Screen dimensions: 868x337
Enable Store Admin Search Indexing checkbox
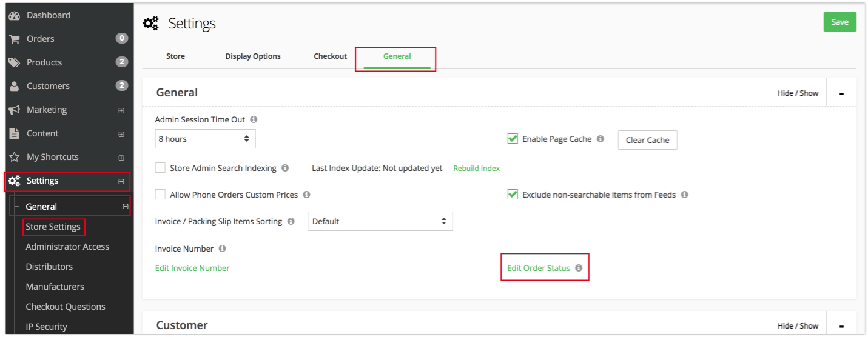click(x=160, y=168)
